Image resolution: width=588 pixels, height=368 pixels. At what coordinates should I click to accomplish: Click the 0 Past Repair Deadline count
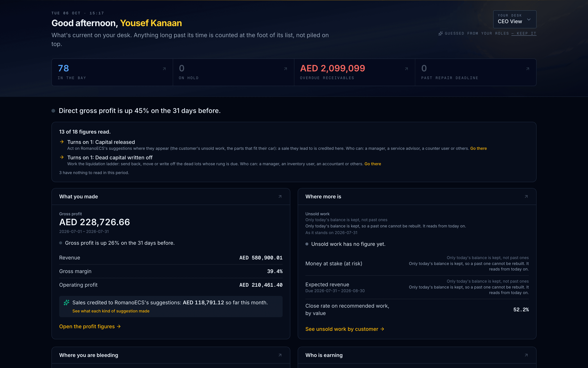(x=424, y=68)
